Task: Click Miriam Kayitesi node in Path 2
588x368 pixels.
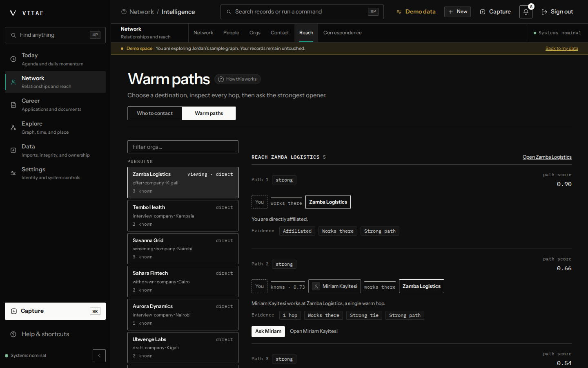Action: tap(334, 286)
